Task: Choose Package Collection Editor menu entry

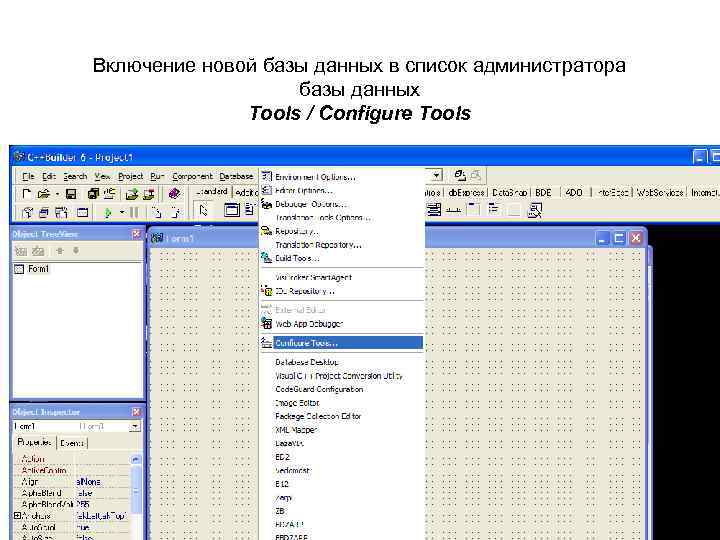Action: (x=342, y=416)
